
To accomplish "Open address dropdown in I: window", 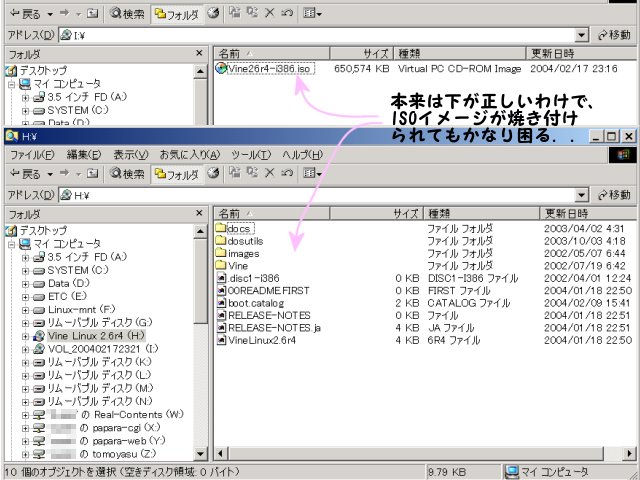I will (581, 36).
